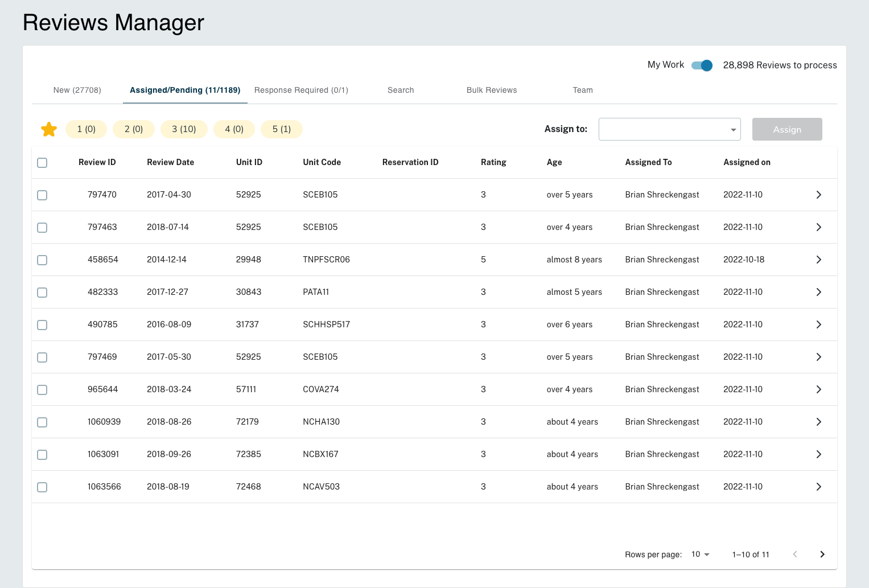Filter by 2 star (0) chip
The width and height of the screenshot is (869, 588).
point(134,129)
